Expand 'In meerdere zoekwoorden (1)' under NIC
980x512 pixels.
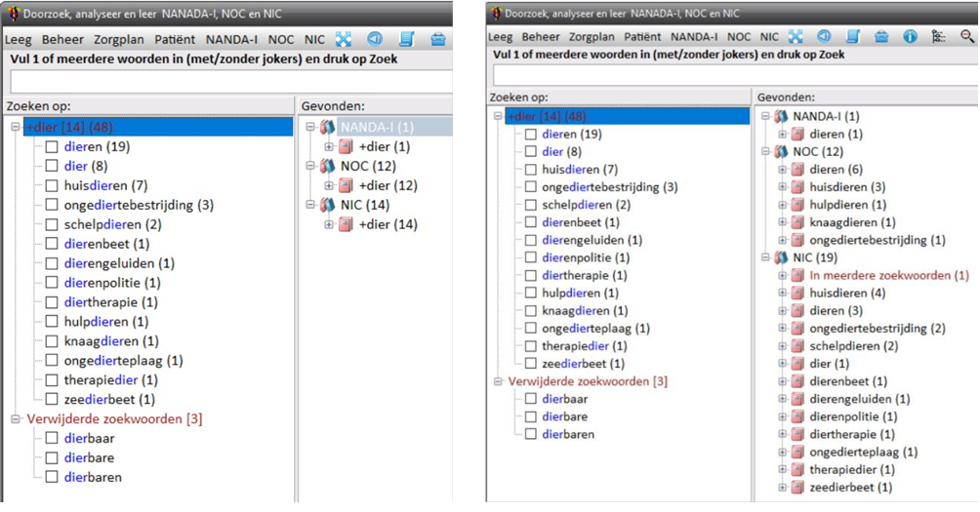click(783, 276)
